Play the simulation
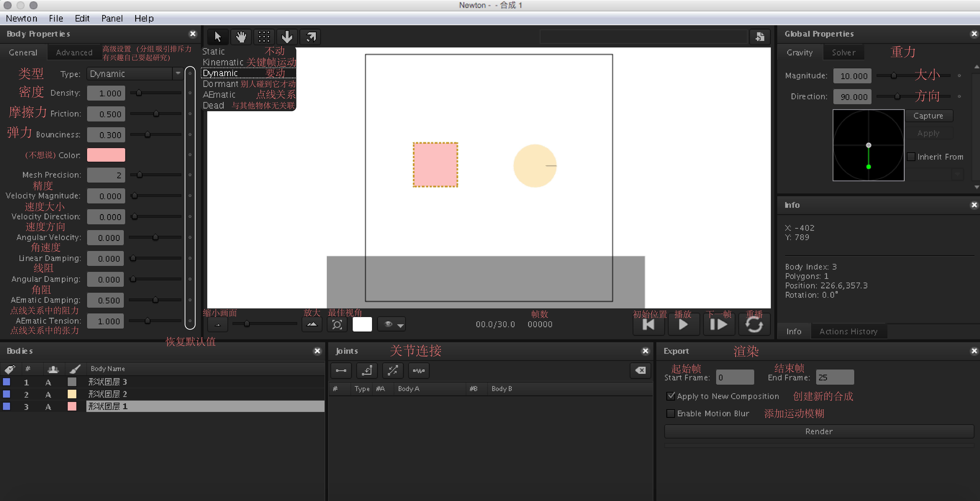The image size is (980, 501). (x=684, y=325)
